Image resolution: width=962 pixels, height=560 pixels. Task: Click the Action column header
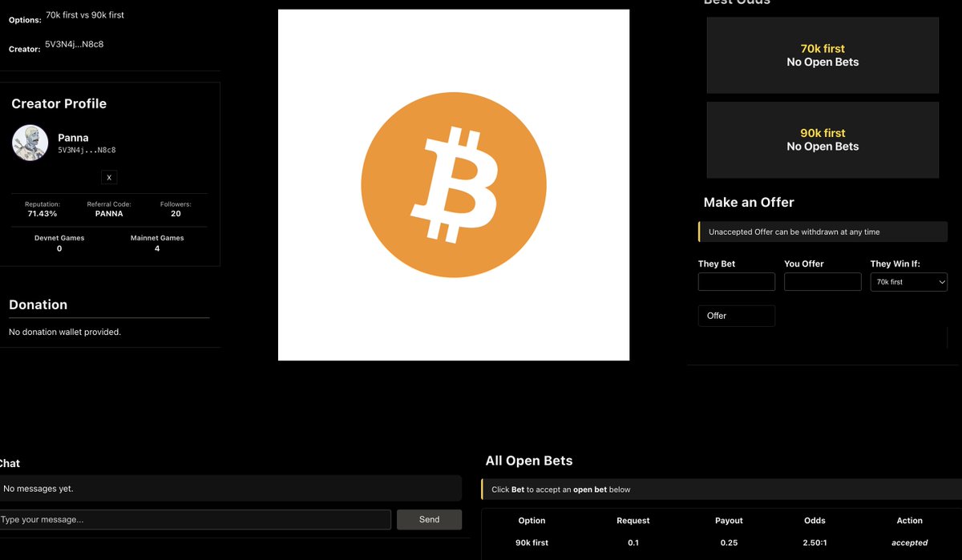(910, 521)
